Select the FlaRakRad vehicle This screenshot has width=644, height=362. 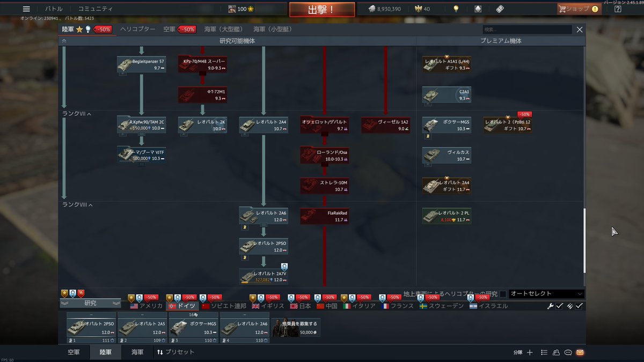coord(325,216)
